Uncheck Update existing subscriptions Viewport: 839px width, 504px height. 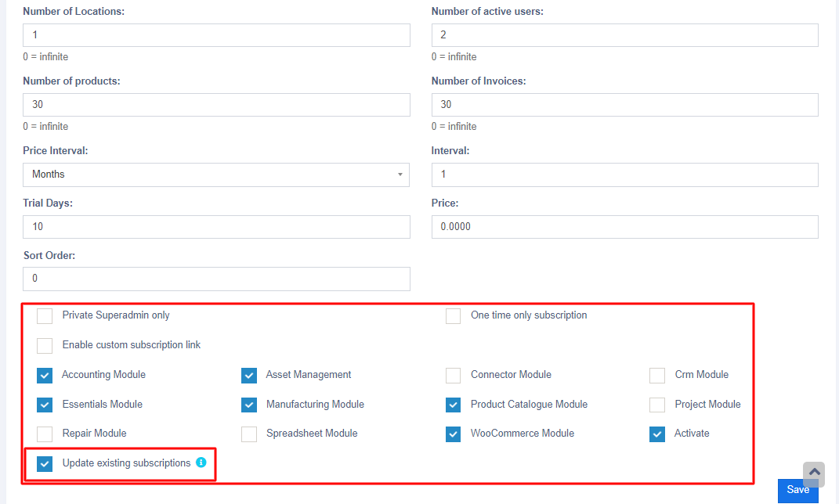pyautogui.click(x=45, y=463)
